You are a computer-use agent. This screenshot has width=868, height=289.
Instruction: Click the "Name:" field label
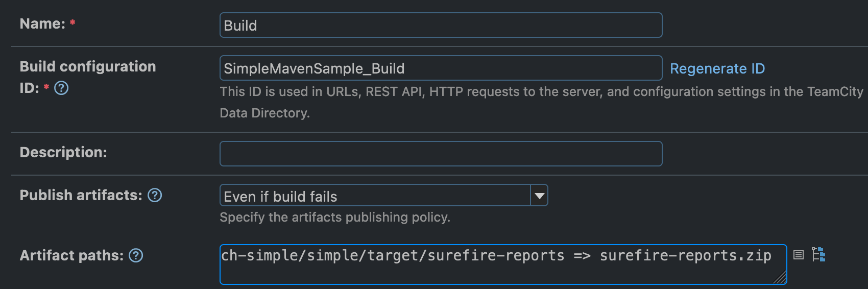pos(42,24)
